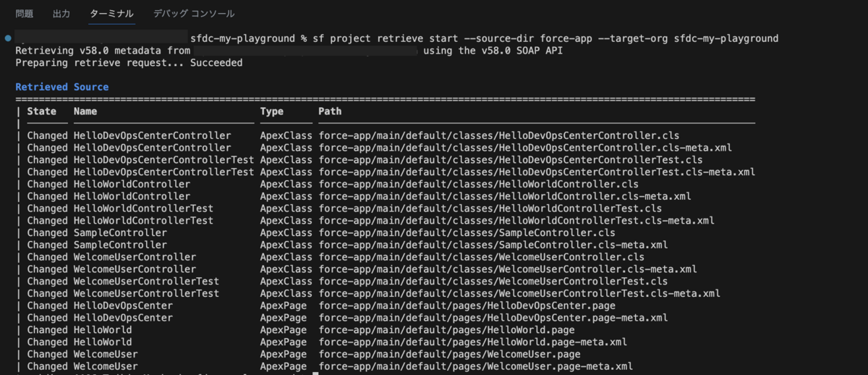This screenshot has width=868, height=375.
Task: Switch to the 出力 tab
Action: tap(61, 13)
